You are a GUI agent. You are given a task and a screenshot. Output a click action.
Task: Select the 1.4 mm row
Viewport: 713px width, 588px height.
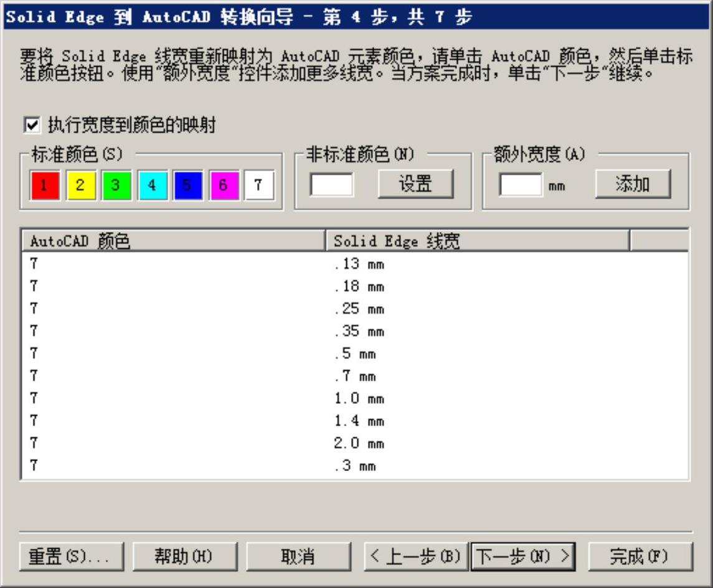tap(355, 421)
